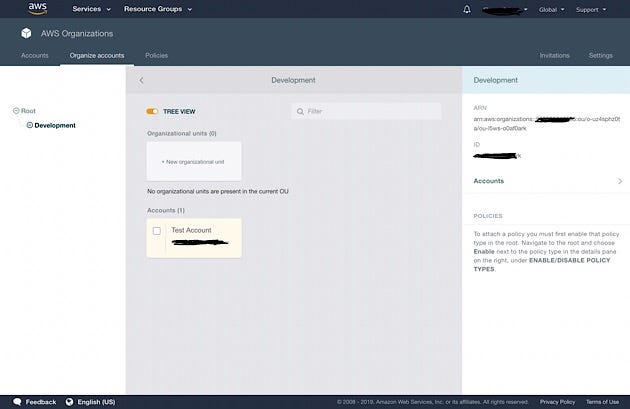Open the Global region dropdown
This screenshot has width=630, height=409.
tap(551, 10)
